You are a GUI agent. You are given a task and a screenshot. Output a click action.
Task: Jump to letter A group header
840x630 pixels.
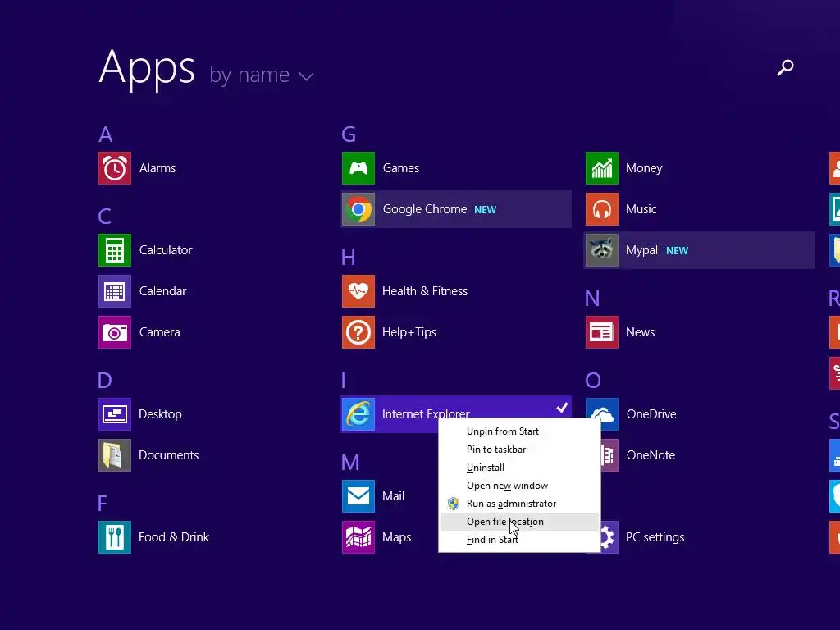[x=106, y=135]
